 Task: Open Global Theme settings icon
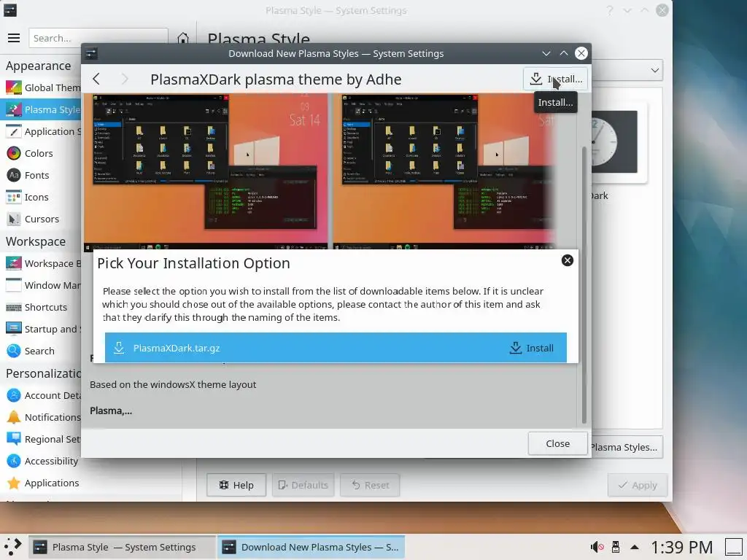(13, 87)
